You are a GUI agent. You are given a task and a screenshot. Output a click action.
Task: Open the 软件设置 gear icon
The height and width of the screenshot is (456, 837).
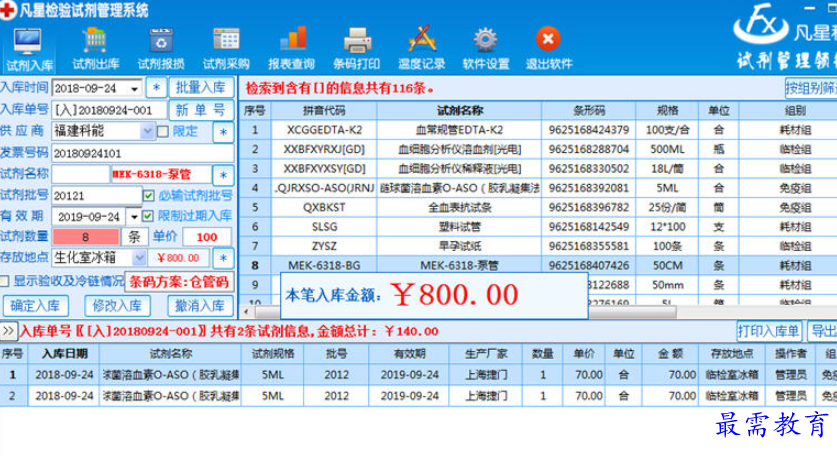pos(486,49)
